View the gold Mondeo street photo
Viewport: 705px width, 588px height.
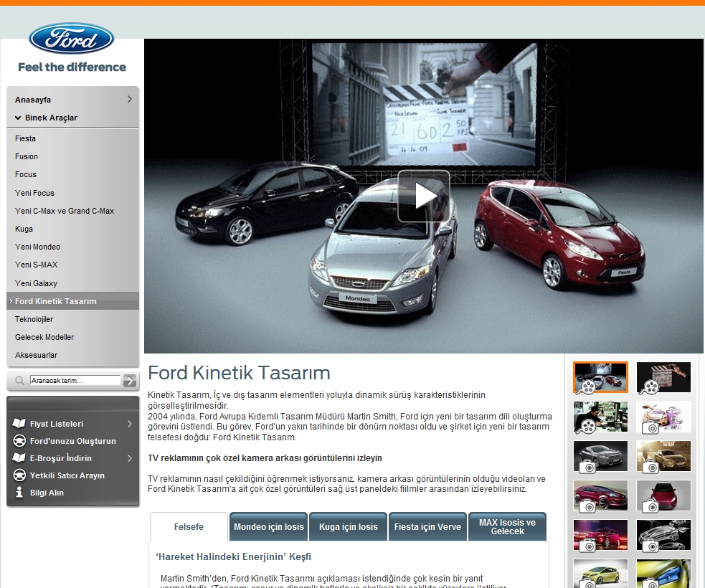pyautogui.click(x=663, y=456)
